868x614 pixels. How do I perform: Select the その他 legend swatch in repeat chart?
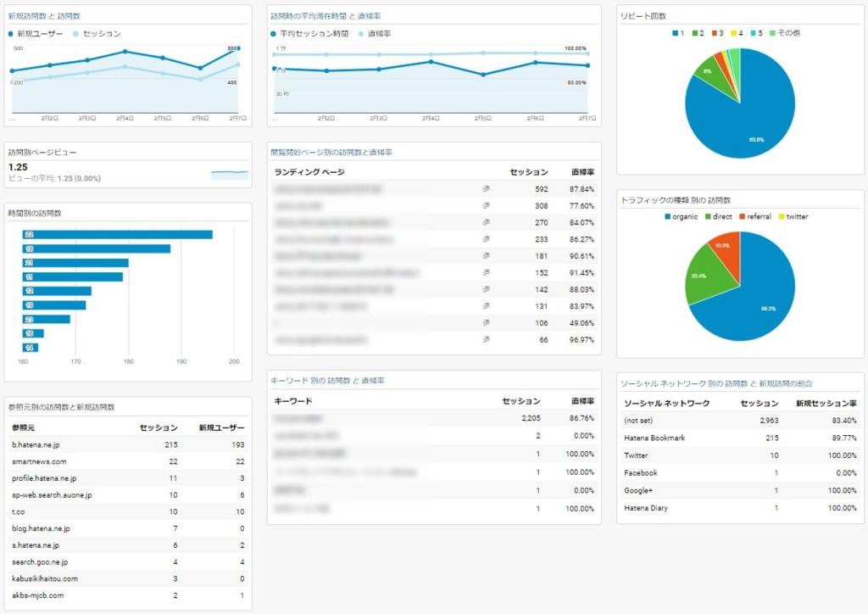tap(773, 33)
